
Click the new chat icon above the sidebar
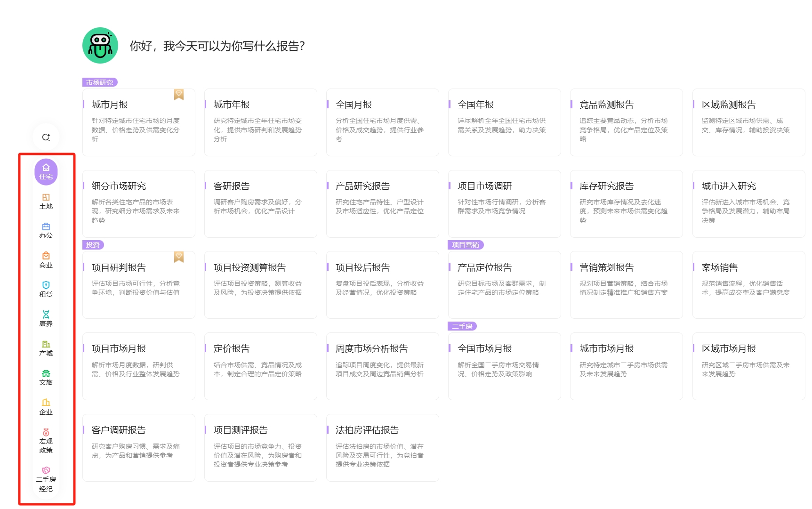46,137
